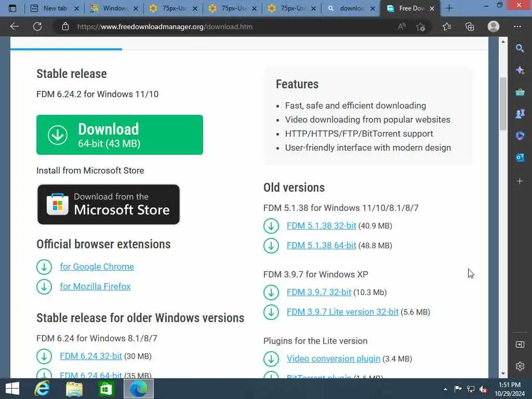Open sidebar settings gear

520,366
